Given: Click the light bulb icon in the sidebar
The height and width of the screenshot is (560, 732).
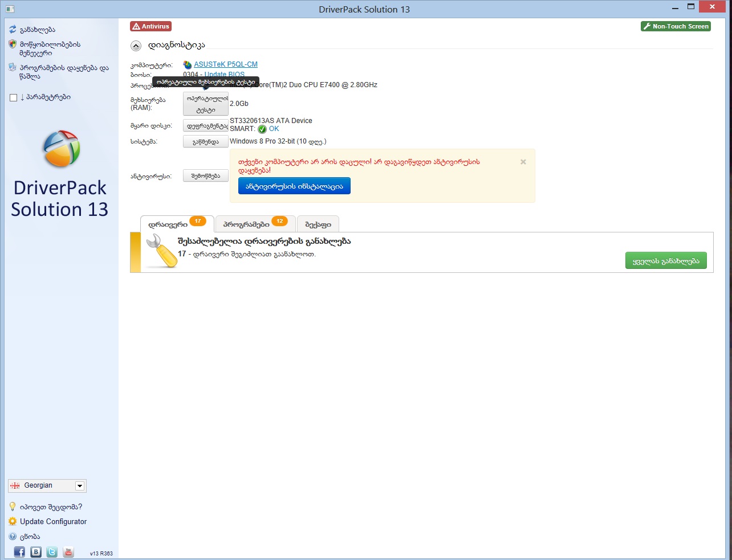Looking at the screenshot, I should [x=13, y=506].
